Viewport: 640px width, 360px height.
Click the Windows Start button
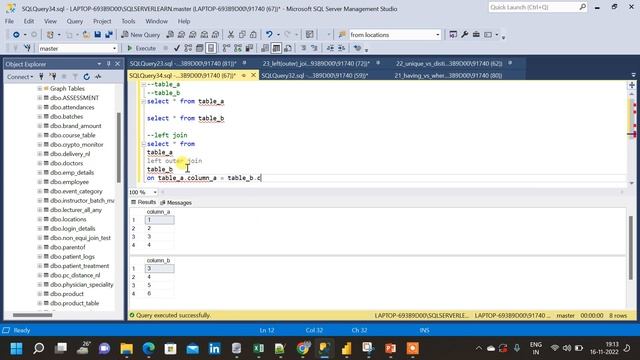[x=16, y=349]
